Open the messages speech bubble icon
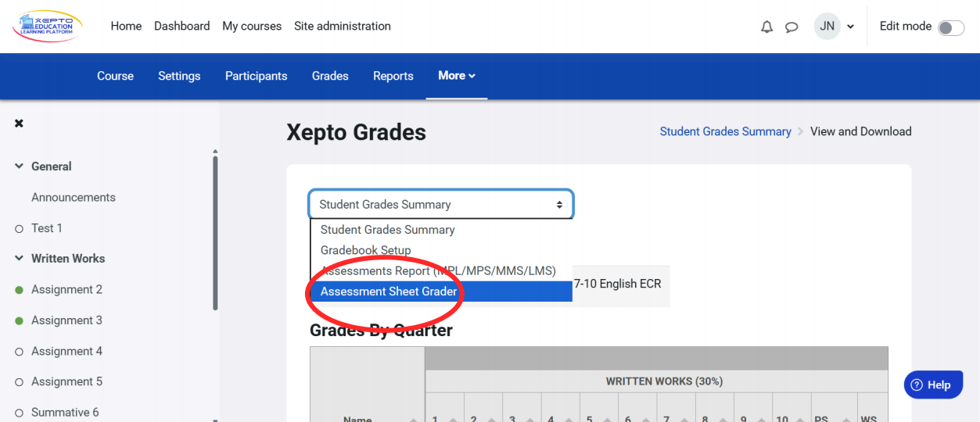The height and width of the screenshot is (422, 980). (792, 27)
